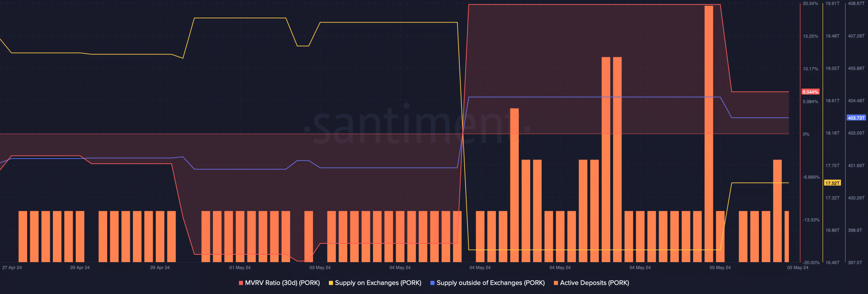Click the -20.00% axis label
The height and width of the screenshot is (294, 868).
point(811,262)
